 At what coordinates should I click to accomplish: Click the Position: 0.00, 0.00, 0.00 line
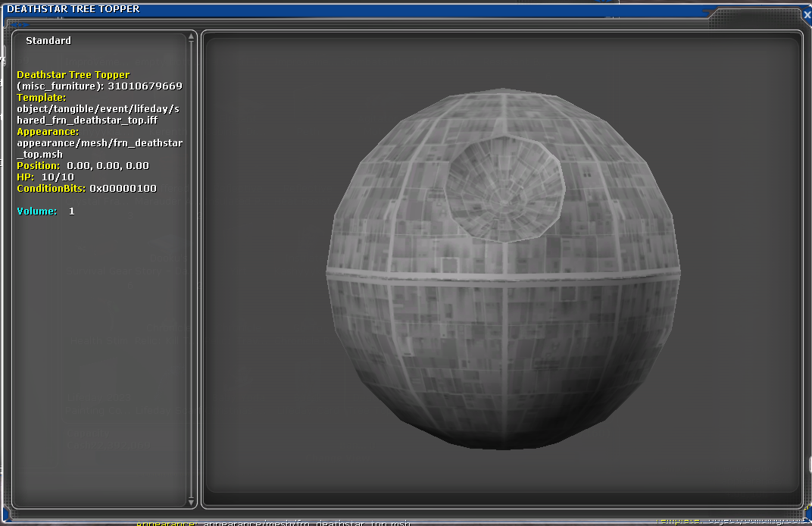coord(83,166)
